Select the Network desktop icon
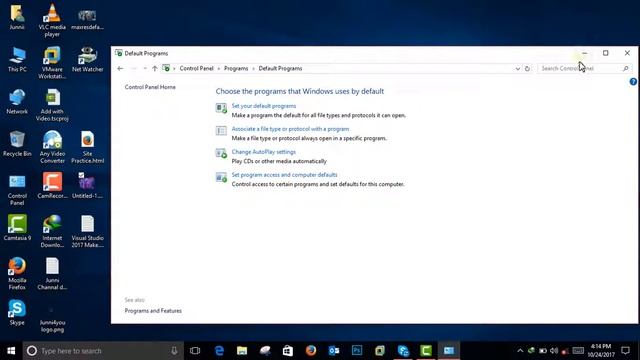The height and width of the screenshot is (360, 640). (x=17, y=102)
